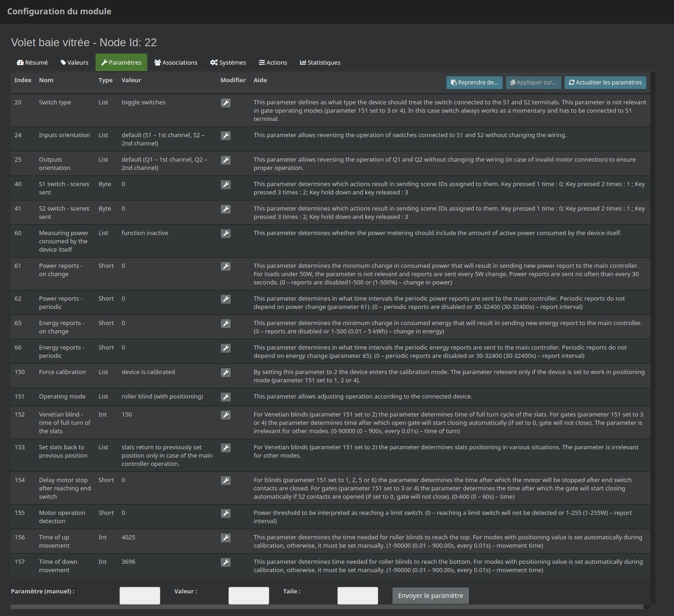Edit Measuring power consumed by device parameter
This screenshot has width=674, height=616.
(225, 234)
